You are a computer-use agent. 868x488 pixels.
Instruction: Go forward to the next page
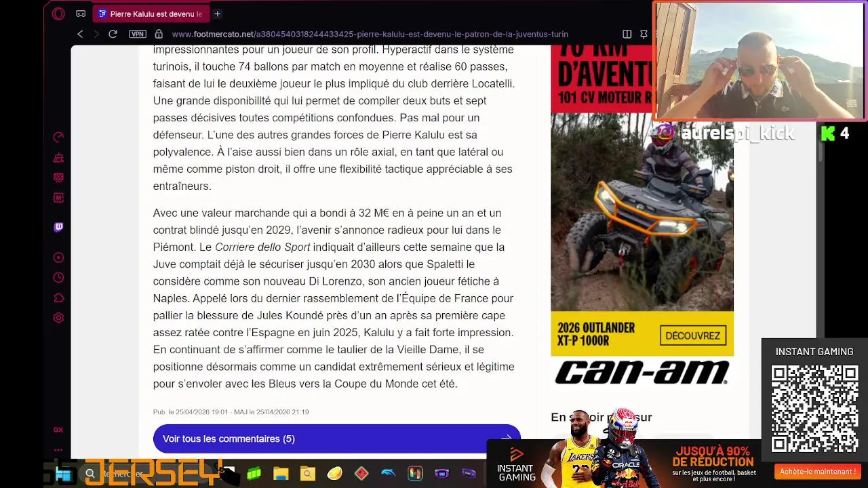point(96,34)
